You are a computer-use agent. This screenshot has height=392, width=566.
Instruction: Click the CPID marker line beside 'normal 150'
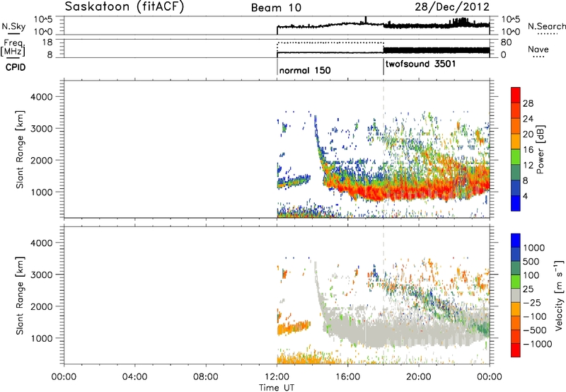pyautogui.click(x=277, y=67)
